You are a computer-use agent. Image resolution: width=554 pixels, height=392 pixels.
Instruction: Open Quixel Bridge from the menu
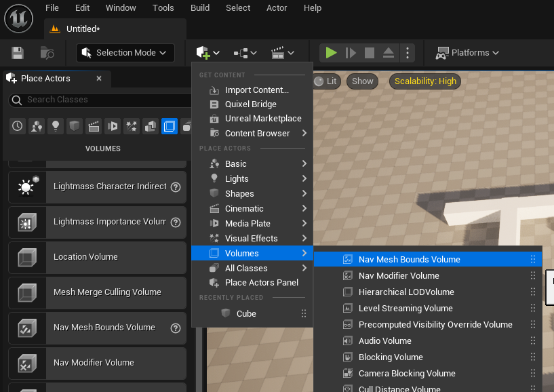252,104
